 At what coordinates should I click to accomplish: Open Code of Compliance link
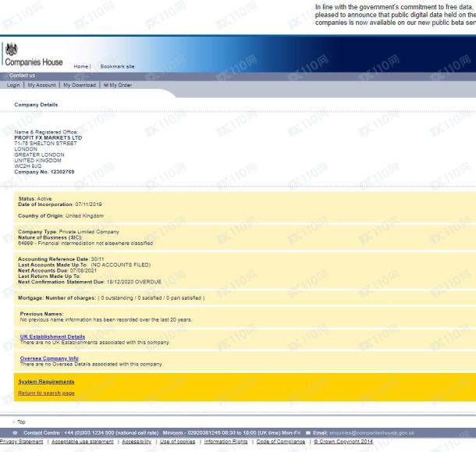[281, 442]
